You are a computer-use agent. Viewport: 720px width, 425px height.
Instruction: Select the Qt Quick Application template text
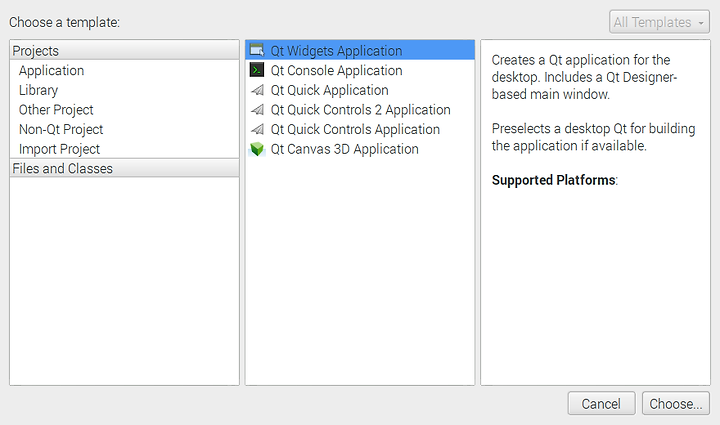click(329, 90)
